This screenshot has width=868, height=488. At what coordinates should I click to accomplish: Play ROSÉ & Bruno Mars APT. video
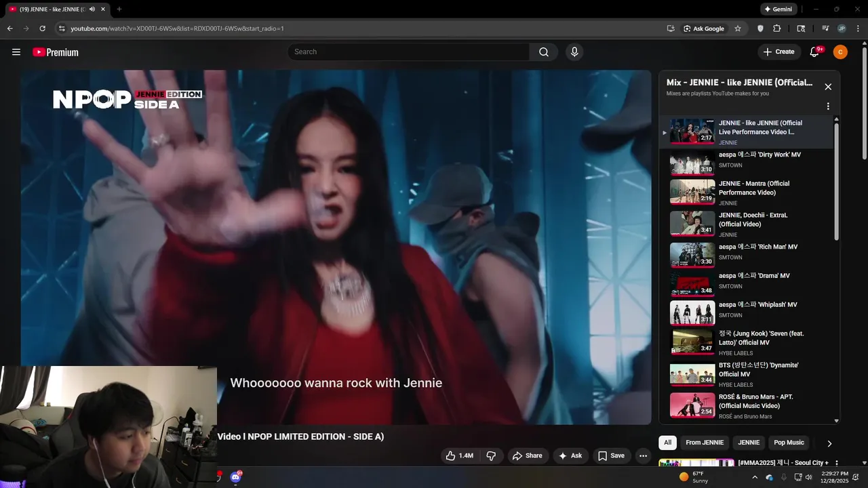click(x=746, y=406)
